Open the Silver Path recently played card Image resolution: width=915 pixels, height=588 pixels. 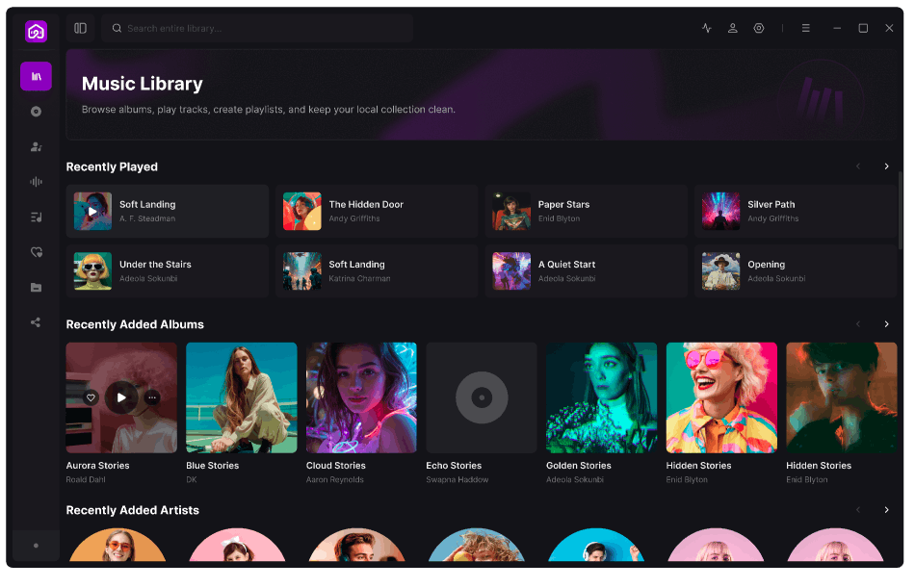coord(796,211)
